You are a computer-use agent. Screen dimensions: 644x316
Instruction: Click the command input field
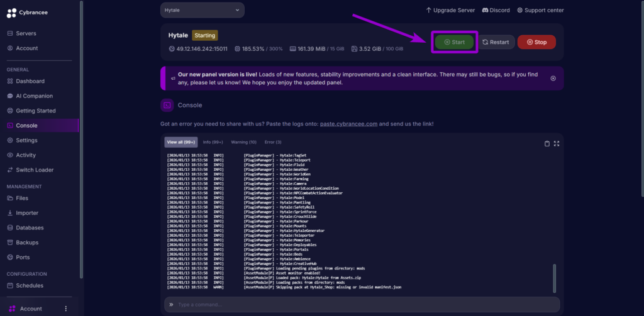pyautogui.click(x=362, y=305)
